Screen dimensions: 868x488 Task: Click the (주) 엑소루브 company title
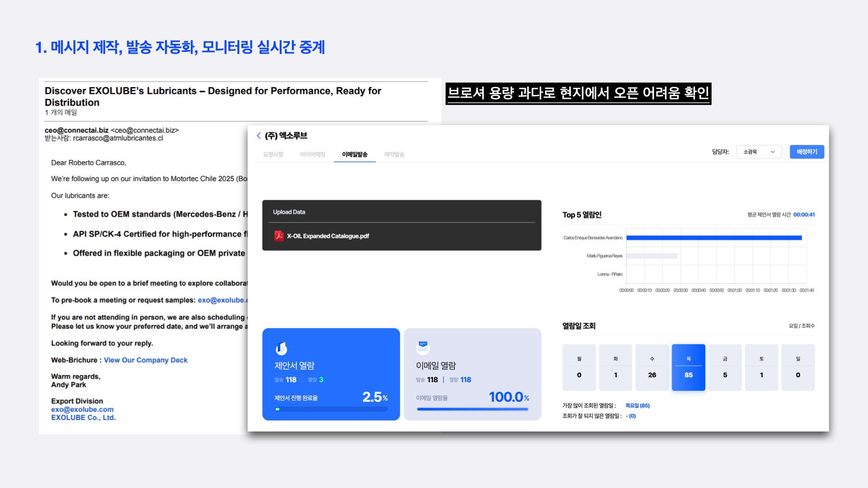click(286, 136)
